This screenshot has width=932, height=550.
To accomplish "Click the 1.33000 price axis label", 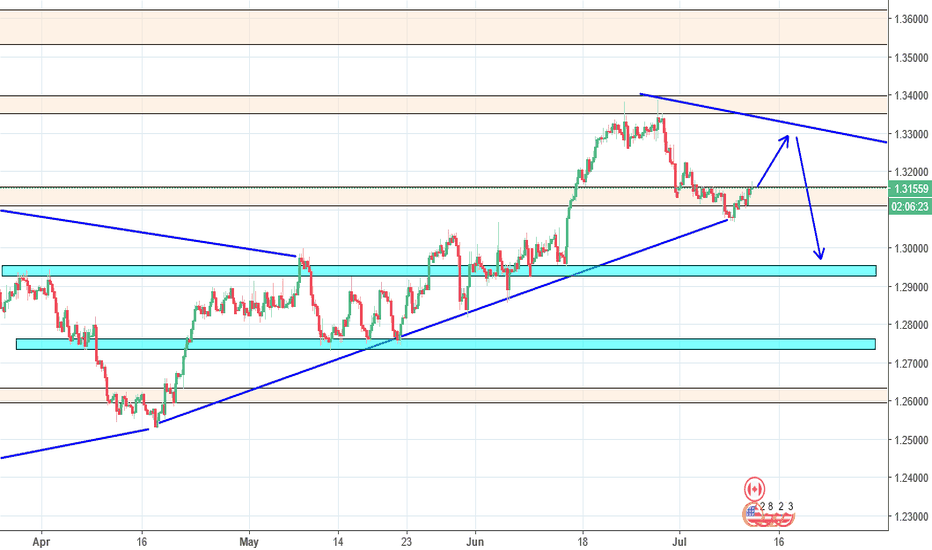I will [x=911, y=134].
